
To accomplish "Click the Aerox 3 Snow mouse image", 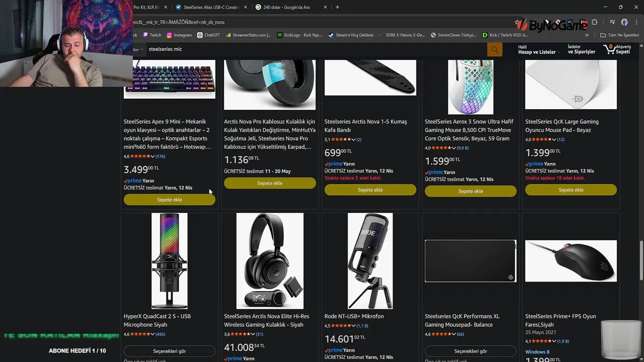I will pos(470,86).
